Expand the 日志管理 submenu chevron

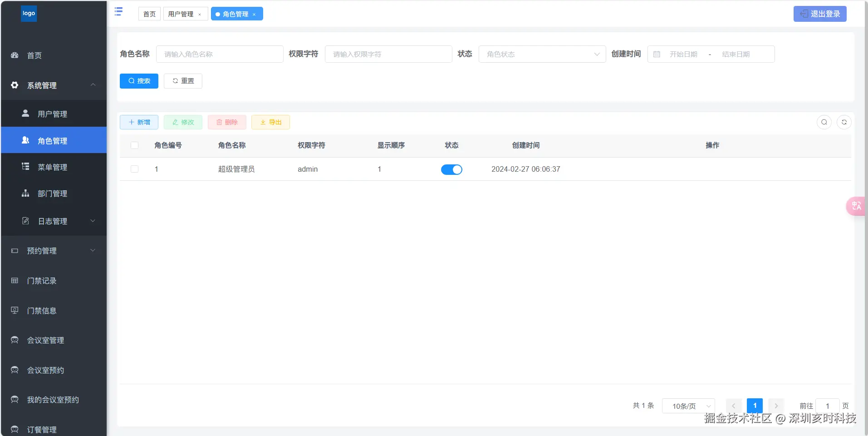[x=93, y=221]
